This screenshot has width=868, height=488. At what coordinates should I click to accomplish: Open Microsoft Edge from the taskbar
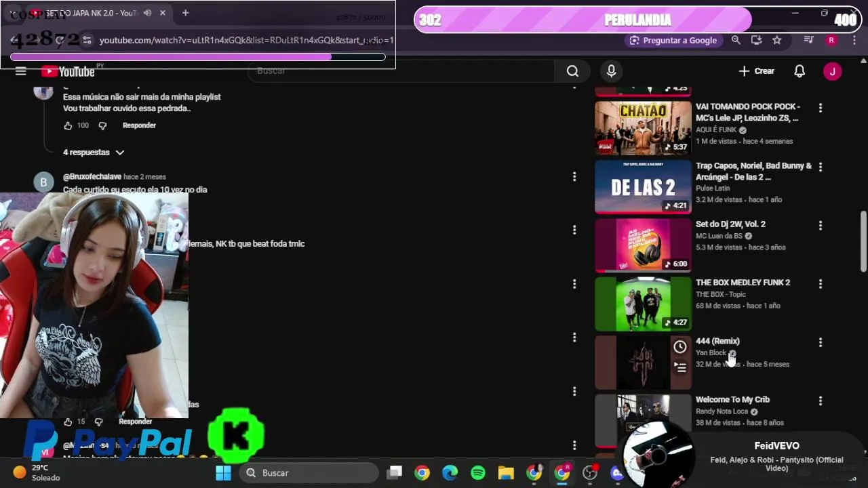click(450, 472)
